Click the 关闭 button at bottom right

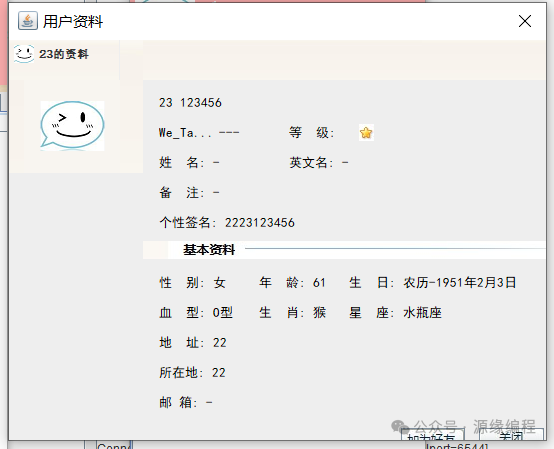pos(511,435)
